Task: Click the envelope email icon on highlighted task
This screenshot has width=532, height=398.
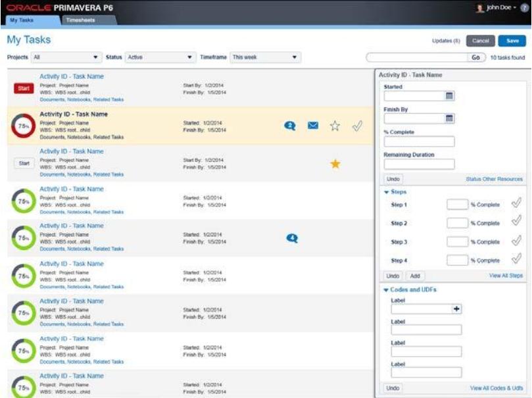Action: click(313, 126)
